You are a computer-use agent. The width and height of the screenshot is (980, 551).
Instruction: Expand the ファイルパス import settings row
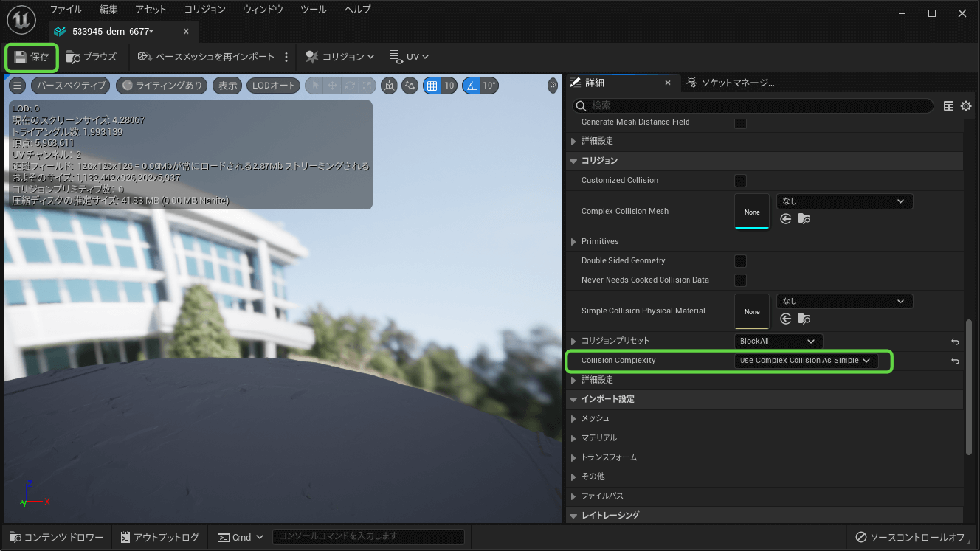coord(574,496)
